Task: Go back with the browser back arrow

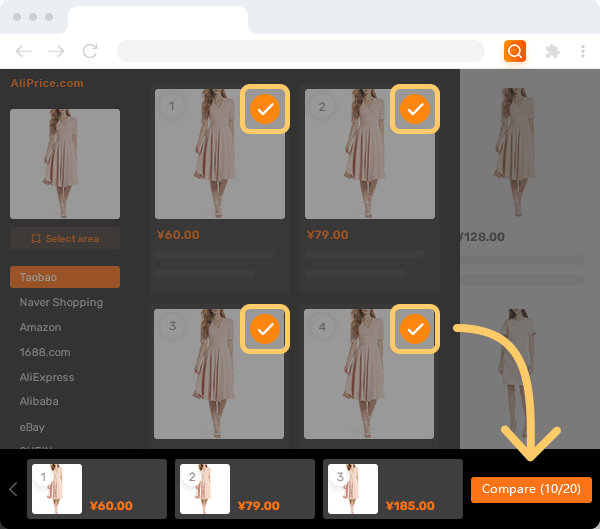Action: pos(24,51)
